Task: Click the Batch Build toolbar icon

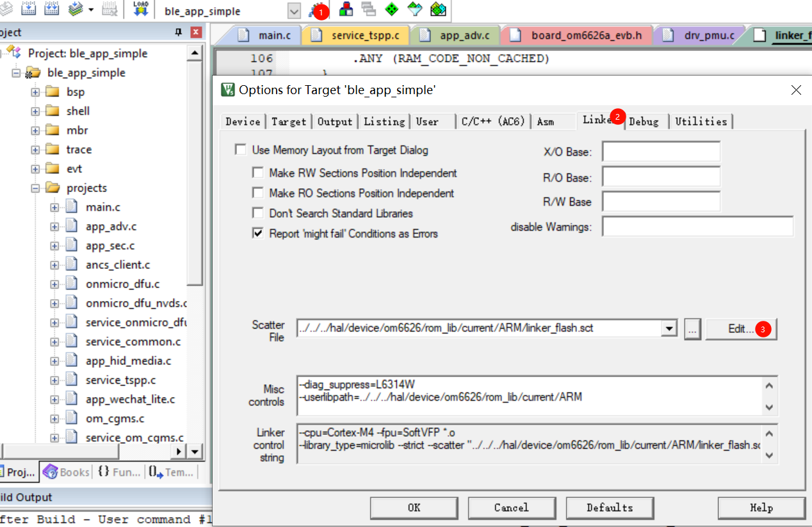Action: point(77,9)
